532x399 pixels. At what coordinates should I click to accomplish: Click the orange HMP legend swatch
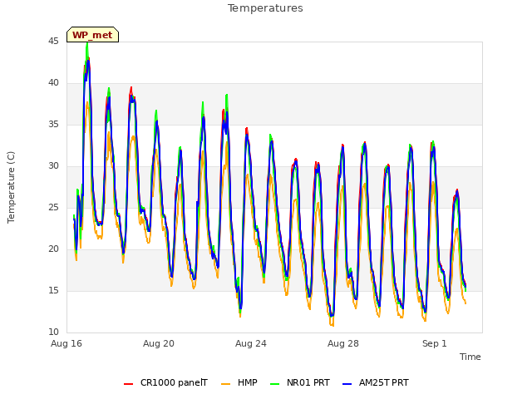225,384
